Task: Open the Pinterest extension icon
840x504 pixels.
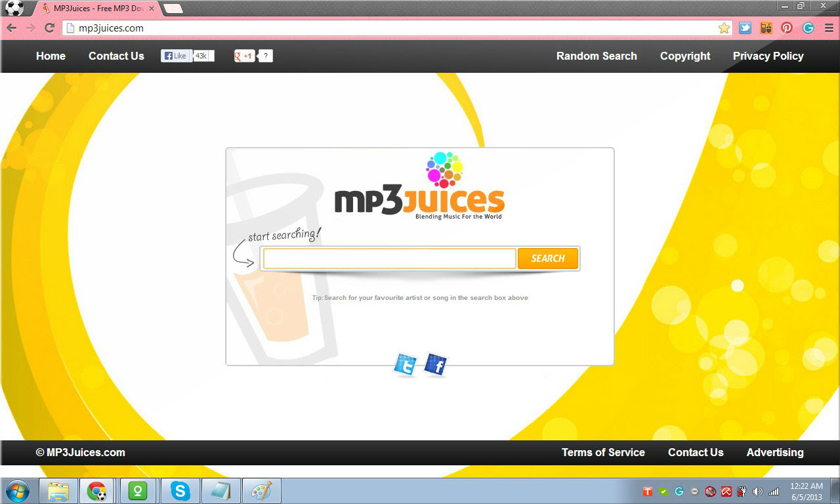Action: (x=787, y=28)
